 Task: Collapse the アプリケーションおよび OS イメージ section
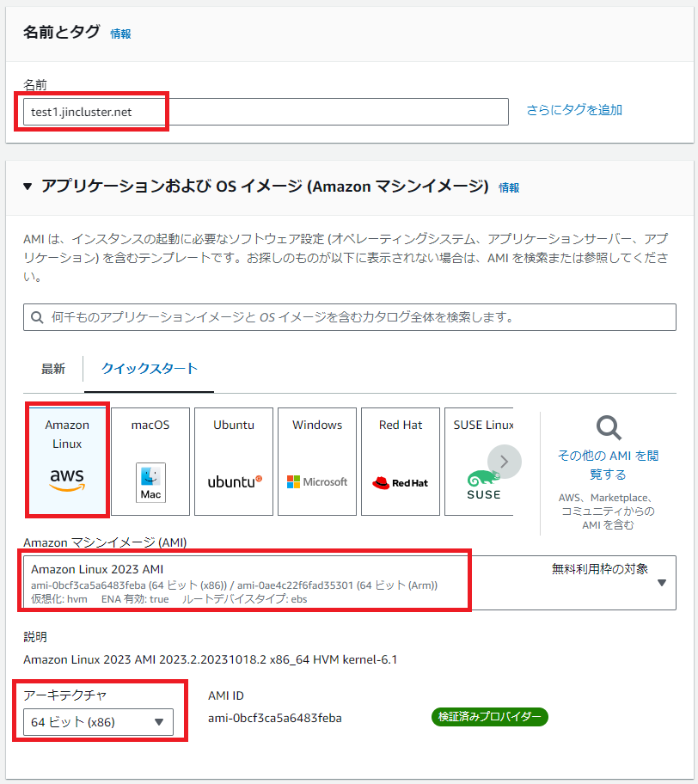[x=28, y=187]
